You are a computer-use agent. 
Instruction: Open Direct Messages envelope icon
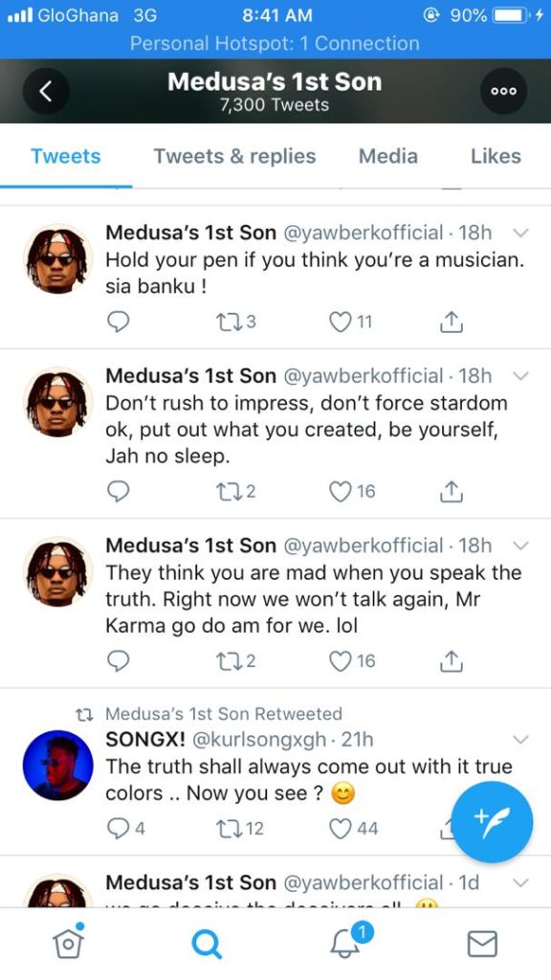click(x=482, y=944)
